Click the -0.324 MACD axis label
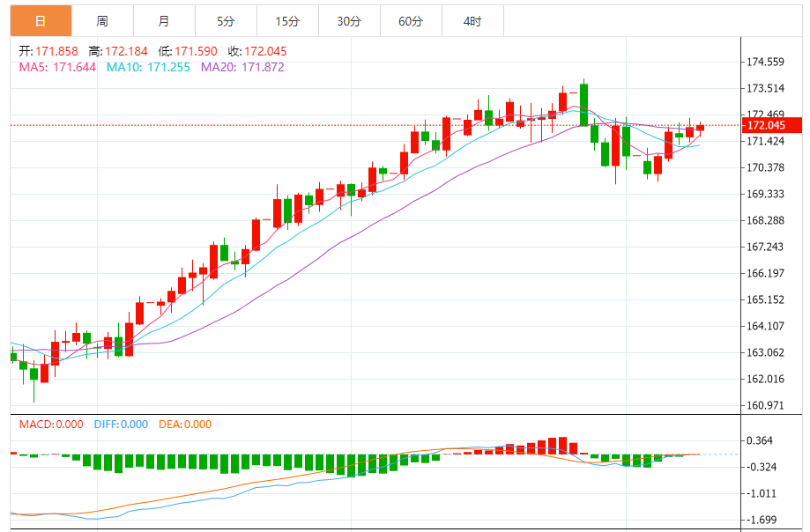This screenshot has height=532, width=810. (762, 468)
